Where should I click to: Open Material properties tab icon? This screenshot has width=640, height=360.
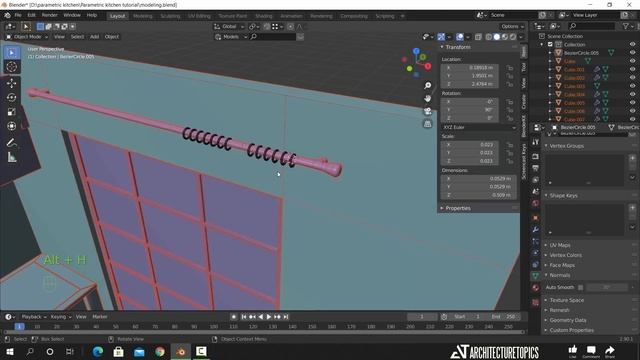point(535,288)
